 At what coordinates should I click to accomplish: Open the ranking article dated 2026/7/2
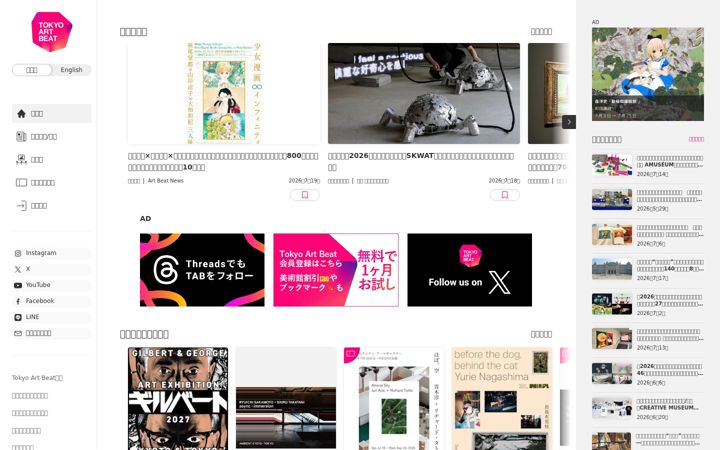tap(647, 304)
